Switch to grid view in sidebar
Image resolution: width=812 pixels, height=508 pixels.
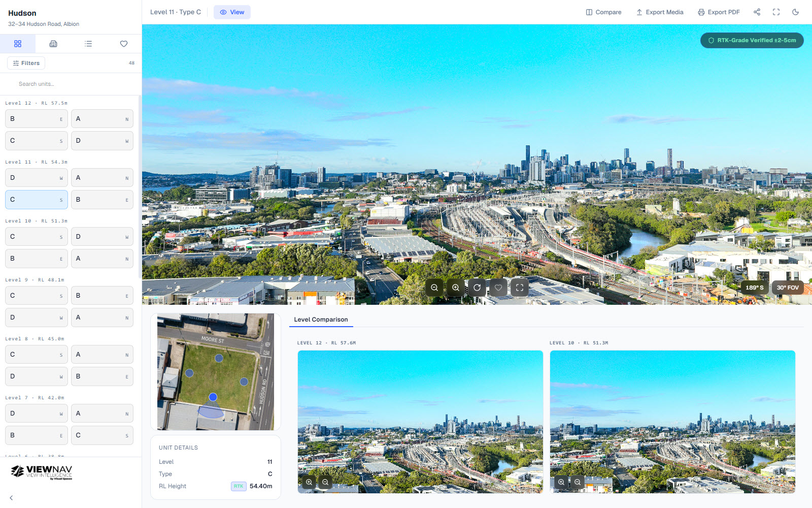tap(18, 44)
